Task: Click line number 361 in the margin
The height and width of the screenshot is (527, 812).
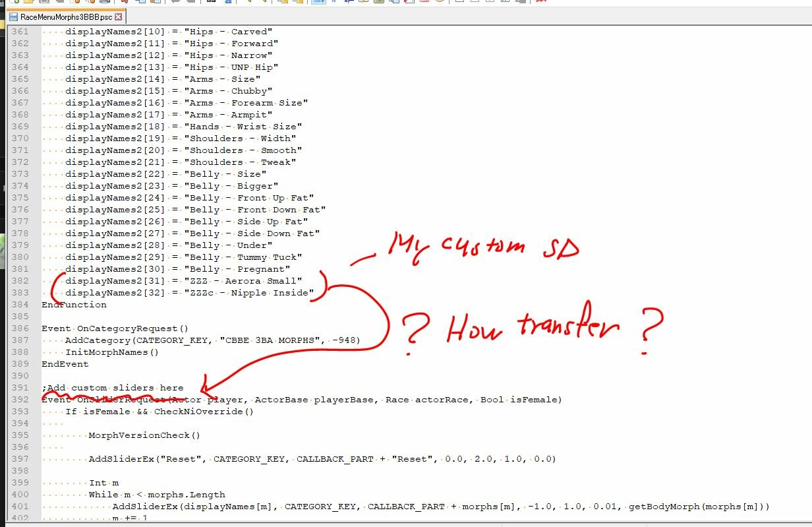Action: coord(20,32)
